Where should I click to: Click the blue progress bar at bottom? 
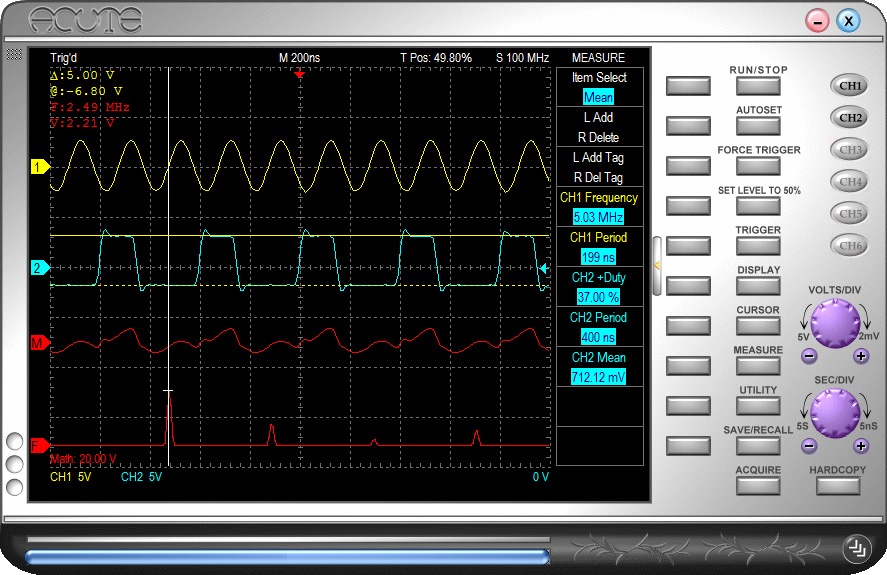287,557
